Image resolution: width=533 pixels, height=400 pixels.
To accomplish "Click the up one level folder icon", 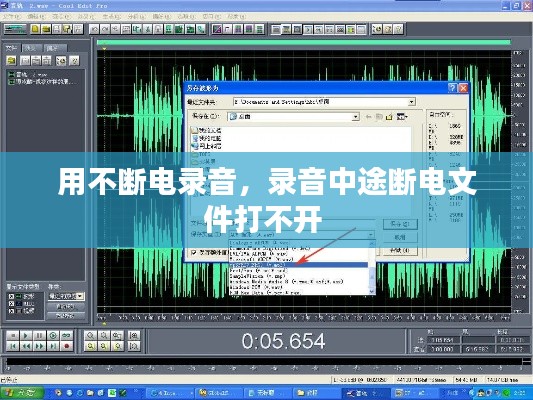I will 378,117.
